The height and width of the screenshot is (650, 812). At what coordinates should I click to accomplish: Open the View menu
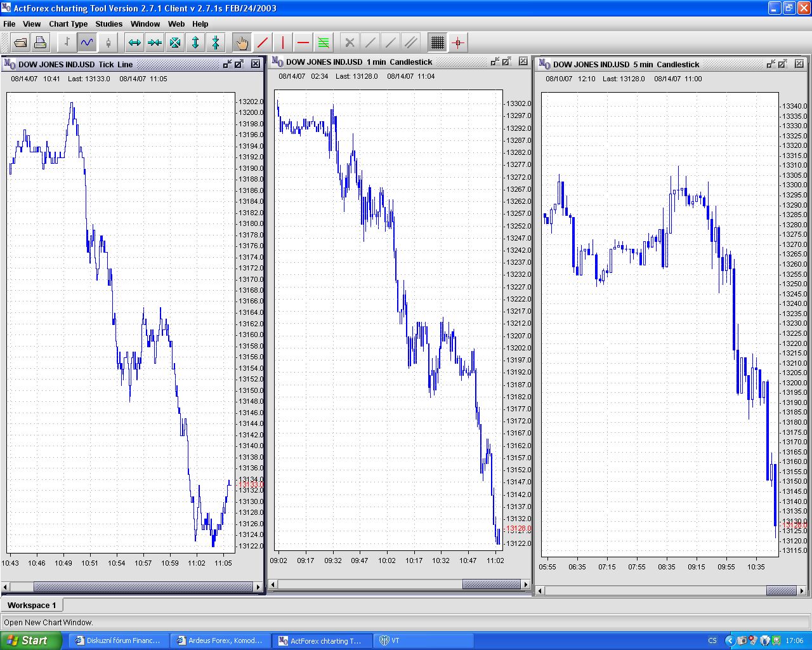[32, 24]
